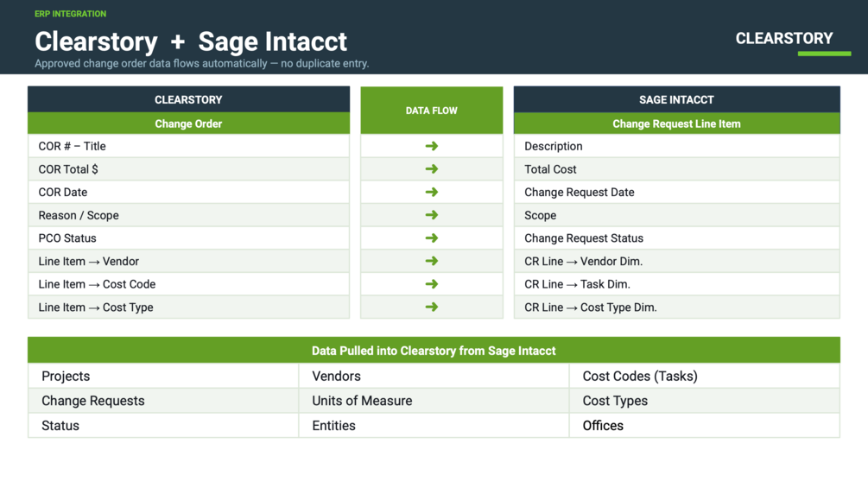Click the 'Entities' cell
Viewport: 868px width, 488px height.
(434, 426)
